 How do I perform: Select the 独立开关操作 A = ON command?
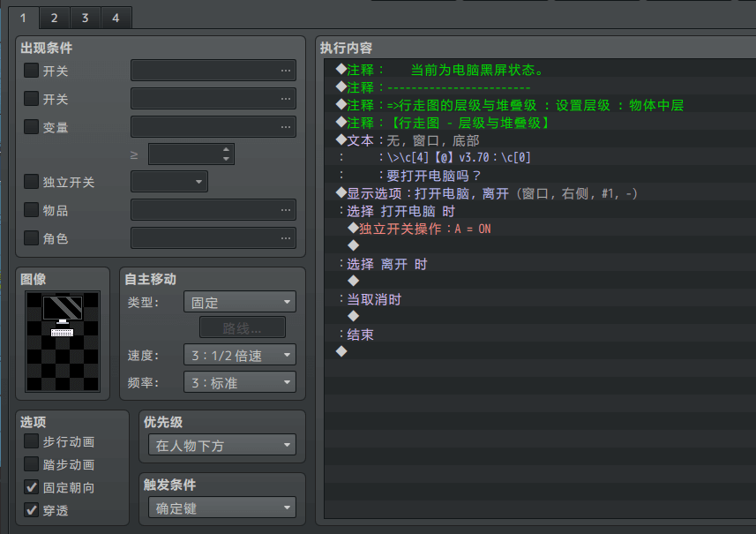[x=423, y=229]
